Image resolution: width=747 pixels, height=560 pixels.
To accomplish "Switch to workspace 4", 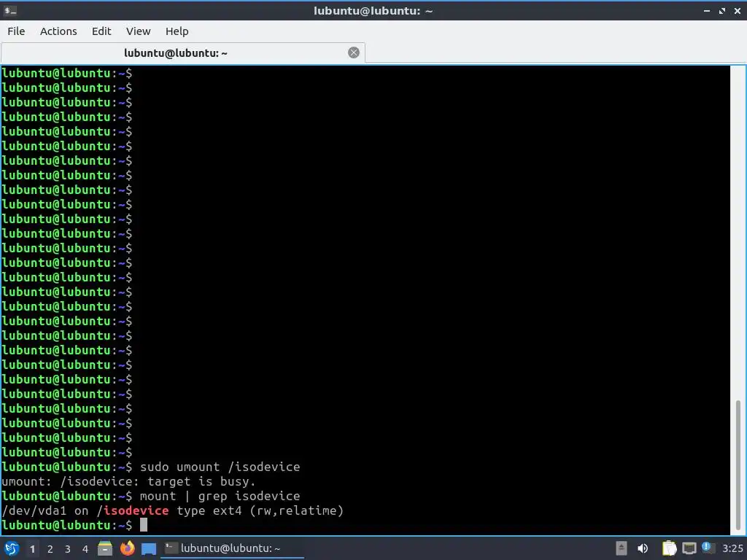I will tap(85, 549).
